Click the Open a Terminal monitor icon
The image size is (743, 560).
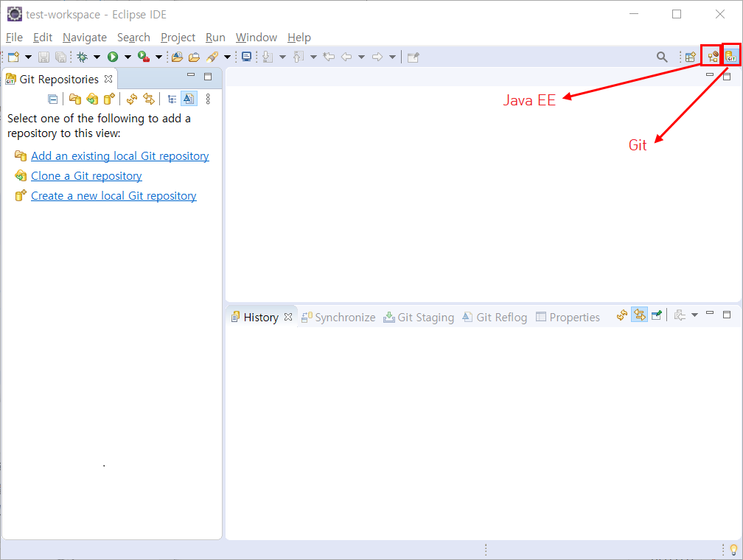click(246, 57)
